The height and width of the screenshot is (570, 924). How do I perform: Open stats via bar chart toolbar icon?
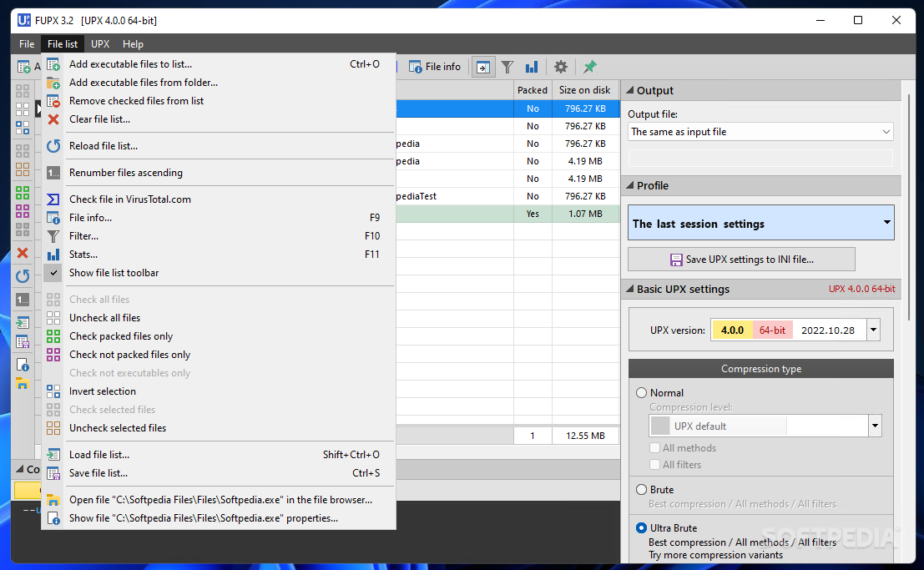(x=532, y=68)
